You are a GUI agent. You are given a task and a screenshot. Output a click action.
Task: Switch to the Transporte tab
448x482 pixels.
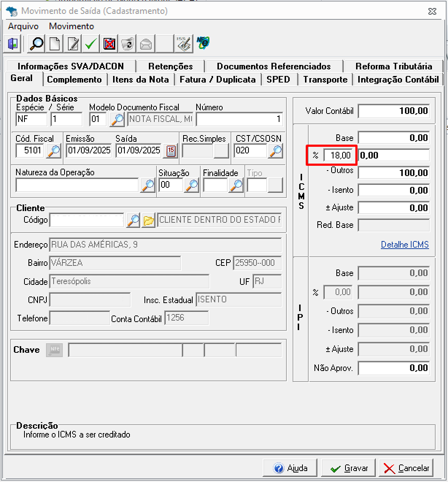tap(325, 80)
